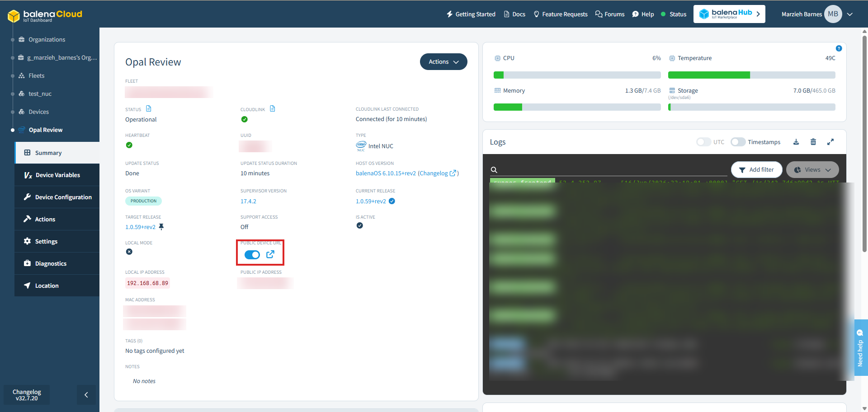
Task: Click the green Status indicator dot
Action: coord(663,14)
